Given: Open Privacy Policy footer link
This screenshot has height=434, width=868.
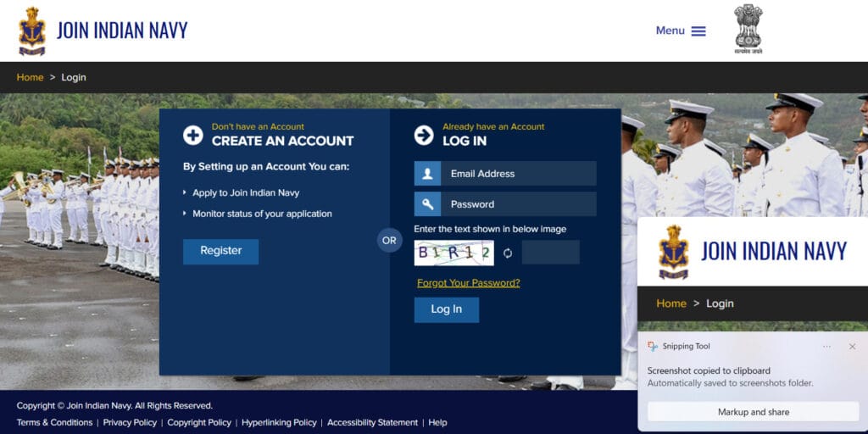Looking at the screenshot, I should click(130, 422).
